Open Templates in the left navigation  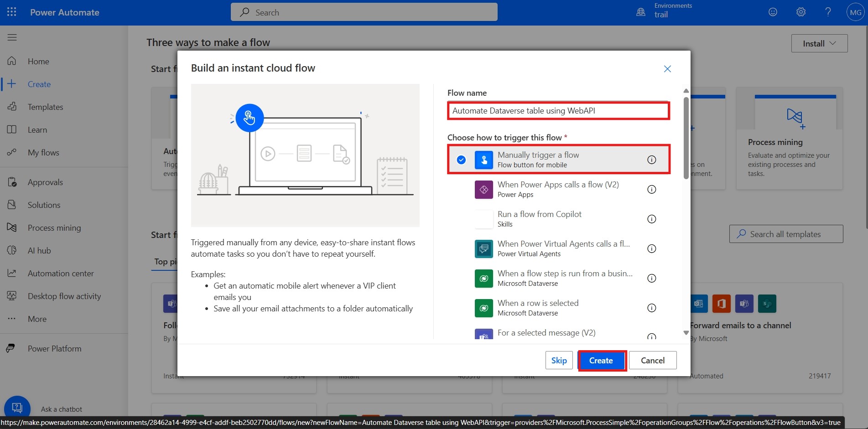pos(45,107)
